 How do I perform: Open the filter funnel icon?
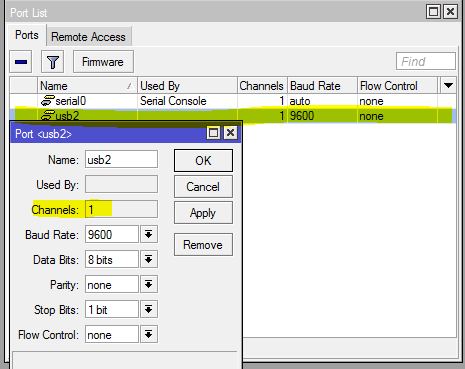52,62
